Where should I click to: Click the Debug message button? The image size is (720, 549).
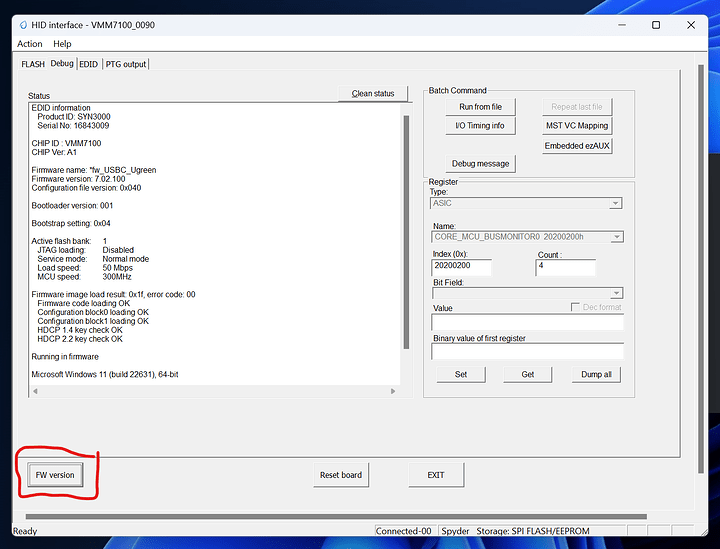point(480,164)
